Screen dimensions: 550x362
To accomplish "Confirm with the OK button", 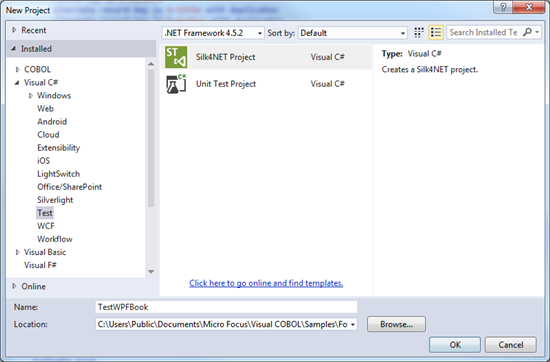I will (x=455, y=345).
